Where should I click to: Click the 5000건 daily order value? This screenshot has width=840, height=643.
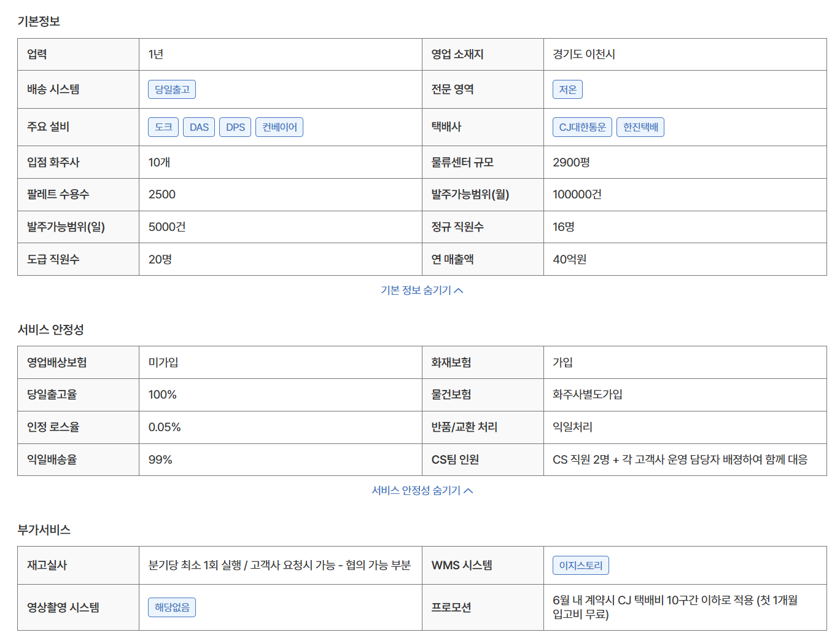(x=167, y=227)
